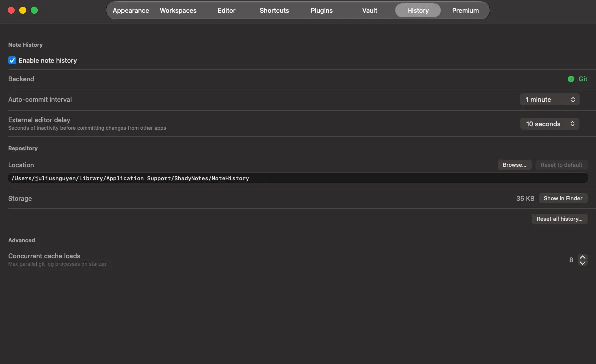596x364 pixels.
Task: Click the 'Max parallel git log processes' description
Action: pos(57,264)
